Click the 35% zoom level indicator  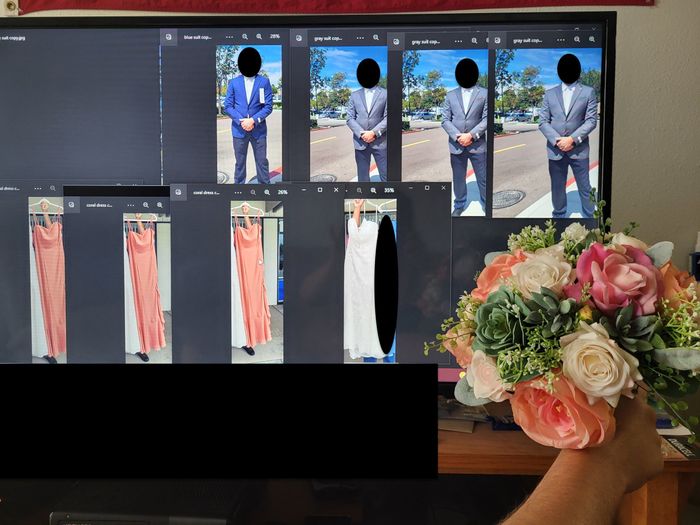click(x=389, y=189)
